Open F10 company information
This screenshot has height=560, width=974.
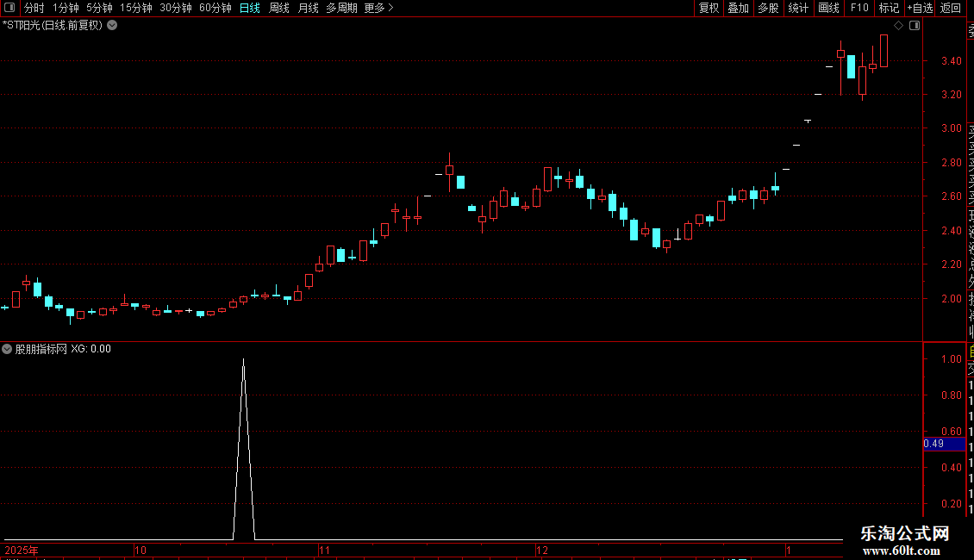point(859,8)
